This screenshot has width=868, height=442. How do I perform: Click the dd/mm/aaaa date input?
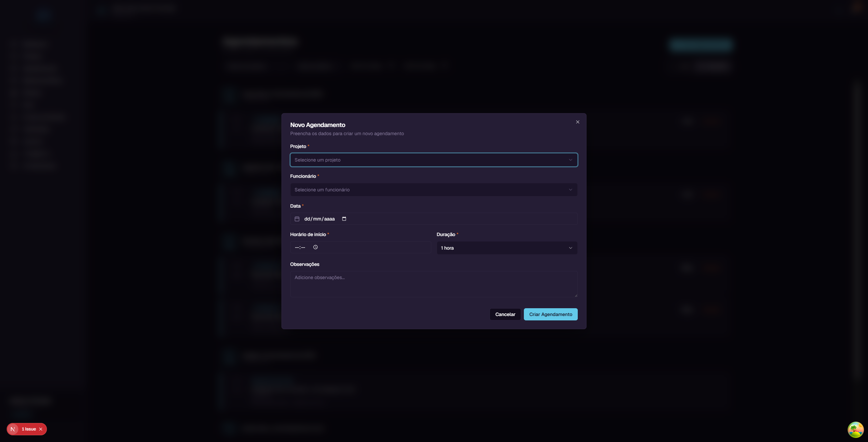point(319,219)
